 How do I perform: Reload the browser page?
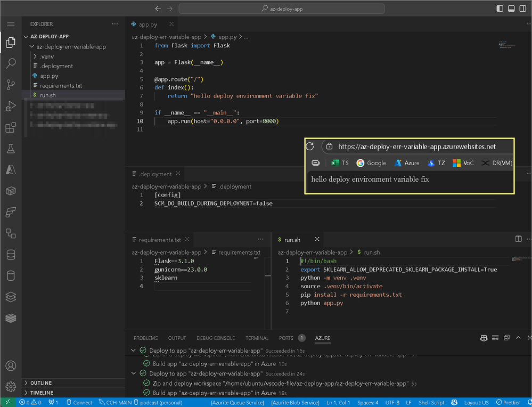tap(310, 146)
